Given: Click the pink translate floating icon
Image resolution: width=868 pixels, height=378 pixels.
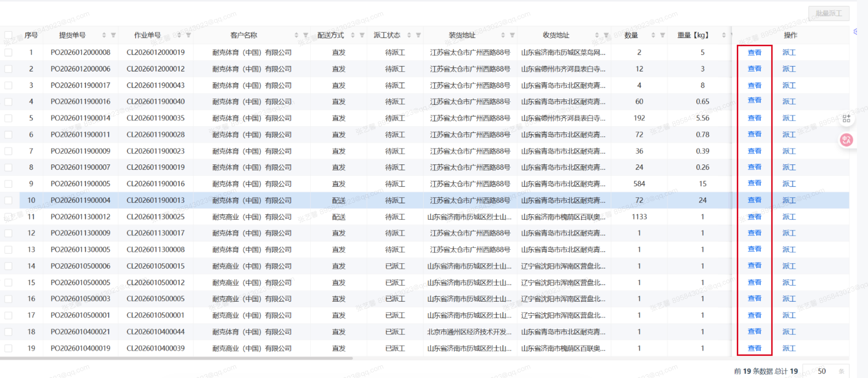Looking at the screenshot, I should pos(847,140).
